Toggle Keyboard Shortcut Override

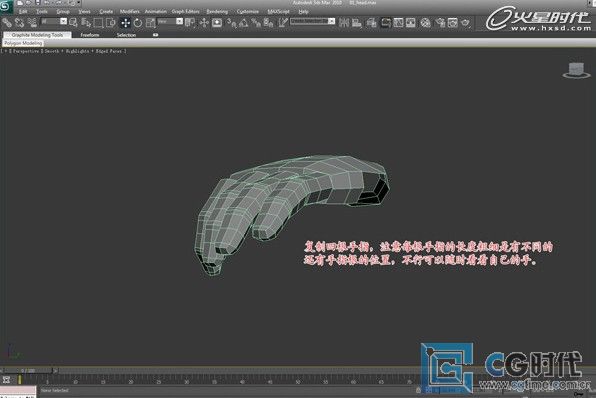(x=217, y=23)
